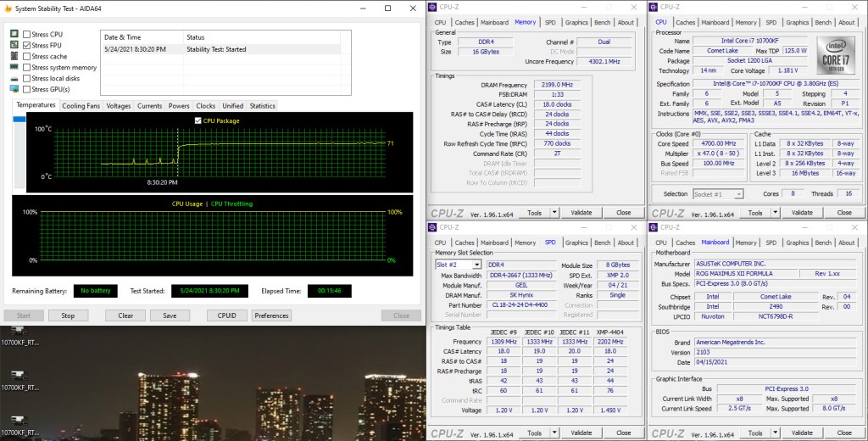Click the AIDA64 flame icon in title bar
The height and width of the screenshot is (441, 868).
pos(8,8)
